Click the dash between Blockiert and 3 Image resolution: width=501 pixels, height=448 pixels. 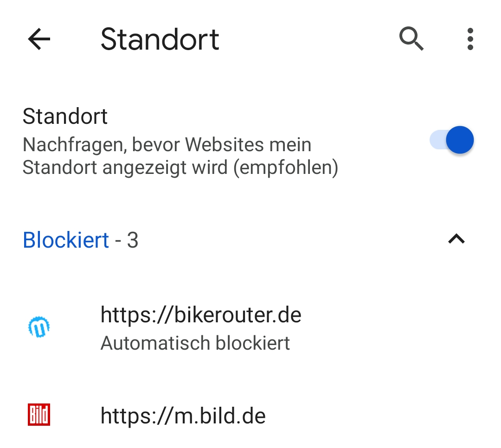tap(118, 241)
